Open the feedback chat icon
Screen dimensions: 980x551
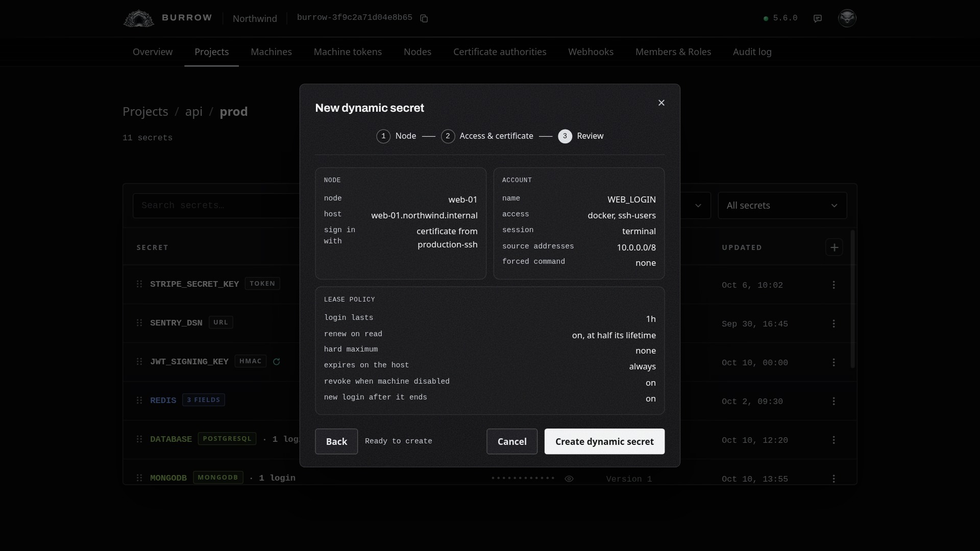point(818,18)
